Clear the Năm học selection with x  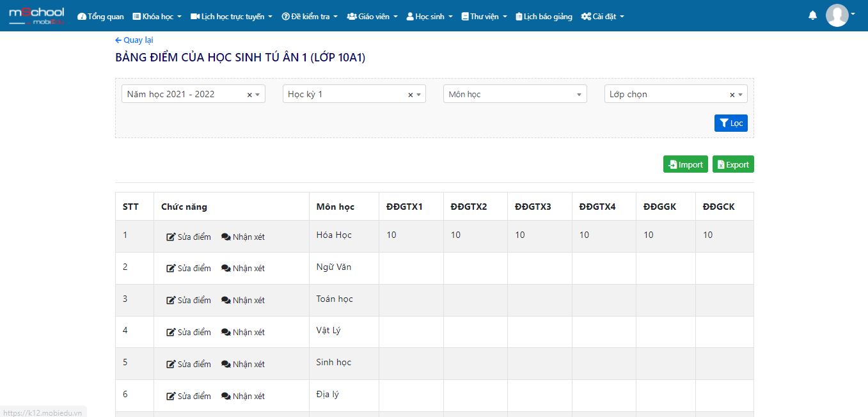249,95
